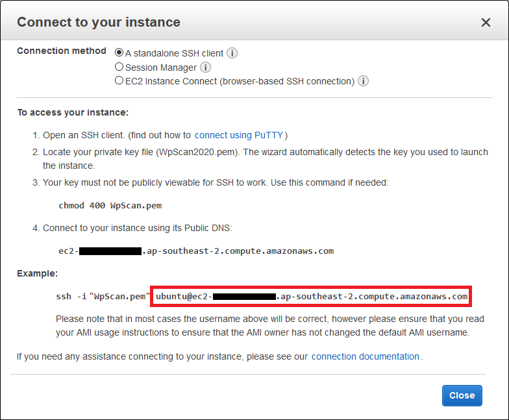Click the chmod 400 WpScan.pem command text
This screenshot has height=420, width=509.
[110, 205]
